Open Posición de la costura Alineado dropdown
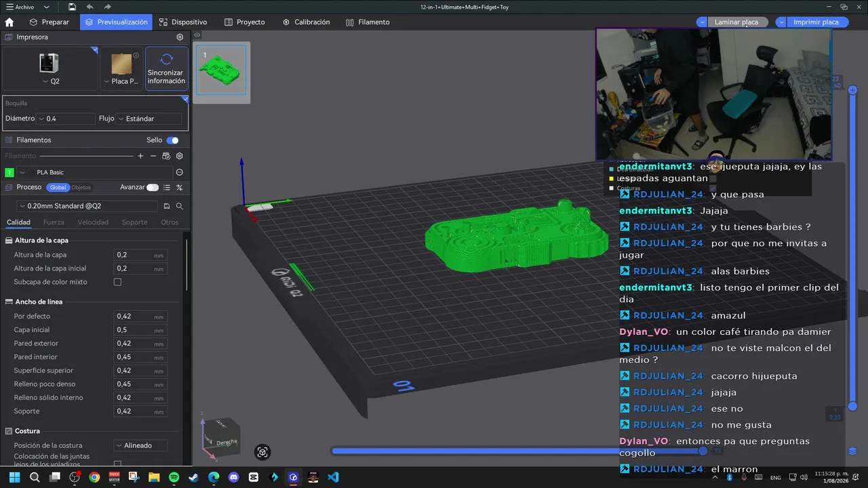The width and height of the screenshot is (868, 488). coord(141,445)
